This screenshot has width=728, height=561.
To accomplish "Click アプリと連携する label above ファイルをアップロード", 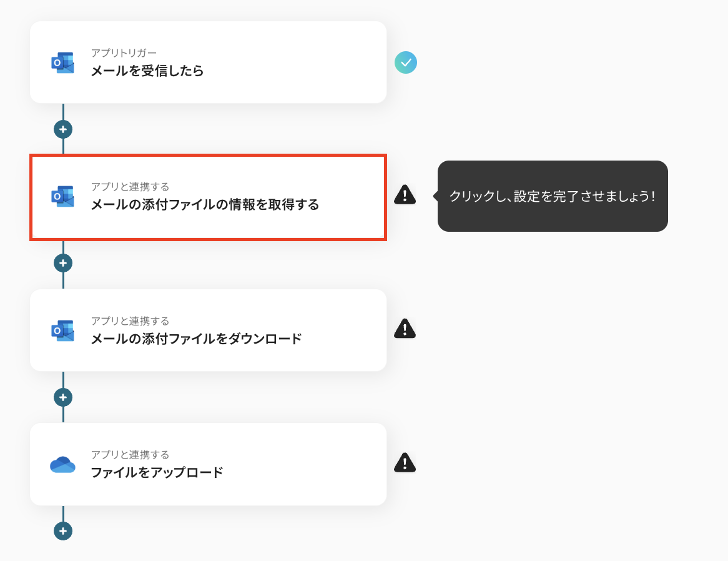I will pos(130,455).
